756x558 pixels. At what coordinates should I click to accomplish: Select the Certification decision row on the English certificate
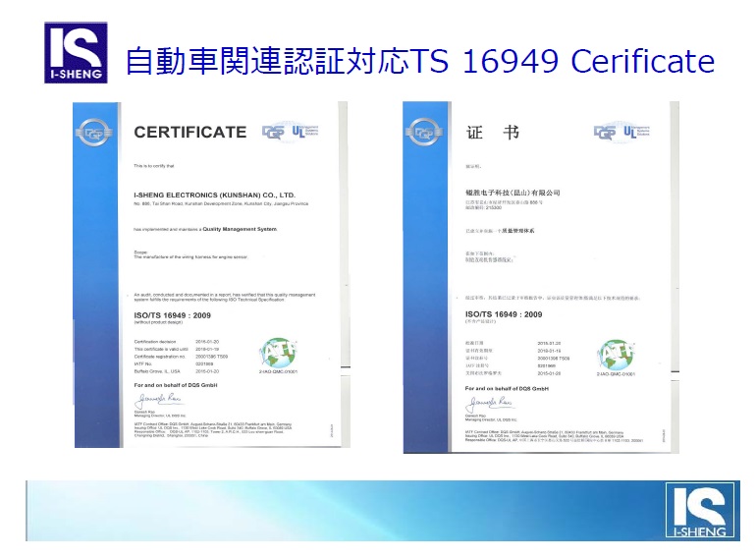tap(177, 342)
